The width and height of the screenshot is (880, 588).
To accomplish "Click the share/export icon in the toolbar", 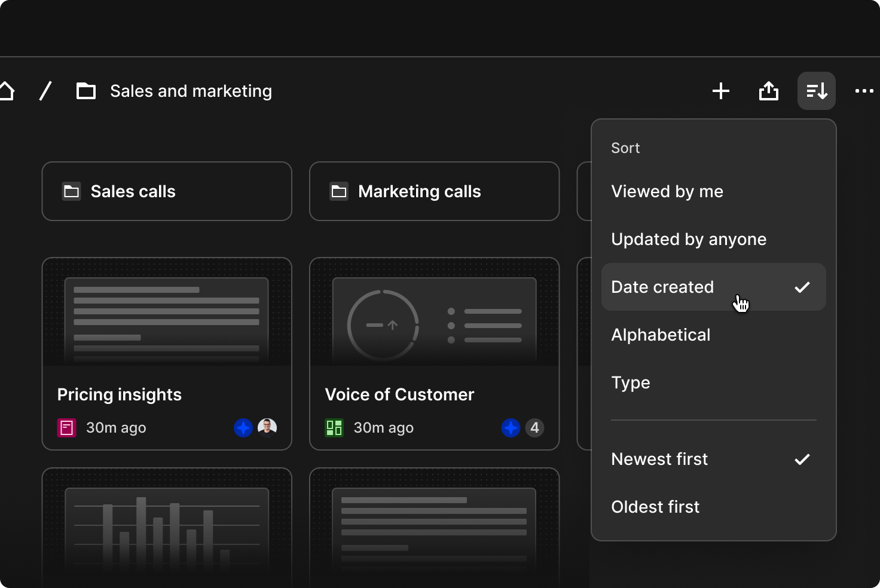I will pyautogui.click(x=769, y=91).
